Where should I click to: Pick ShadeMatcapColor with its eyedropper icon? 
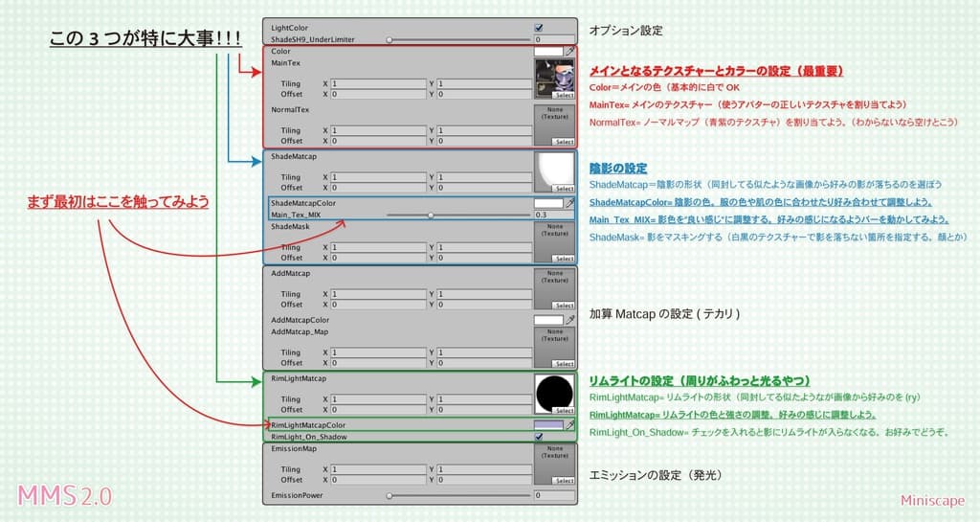[x=570, y=203]
